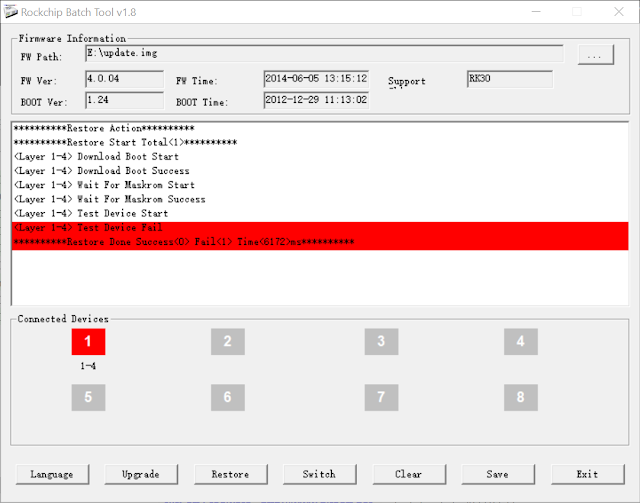Select the "Download Boot Start" log line
The height and width of the screenshot is (503, 640).
320,157
